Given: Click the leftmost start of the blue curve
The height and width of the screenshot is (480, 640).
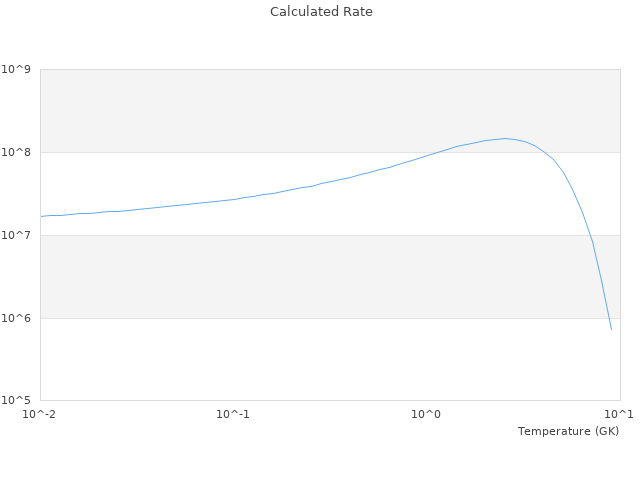Looking at the screenshot, I should [41, 216].
